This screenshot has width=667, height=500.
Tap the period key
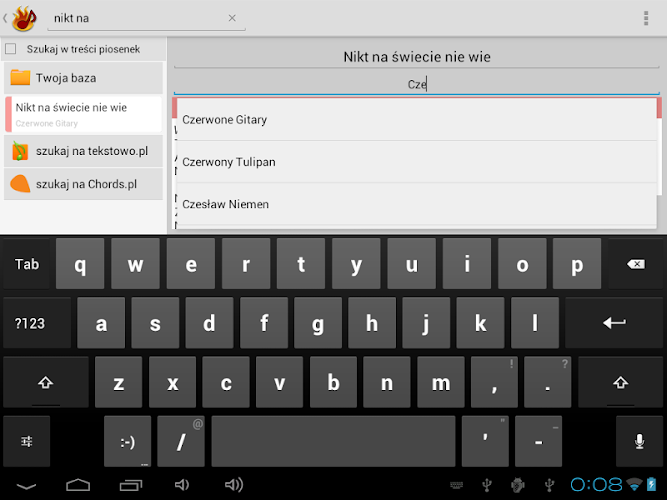tap(547, 383)
